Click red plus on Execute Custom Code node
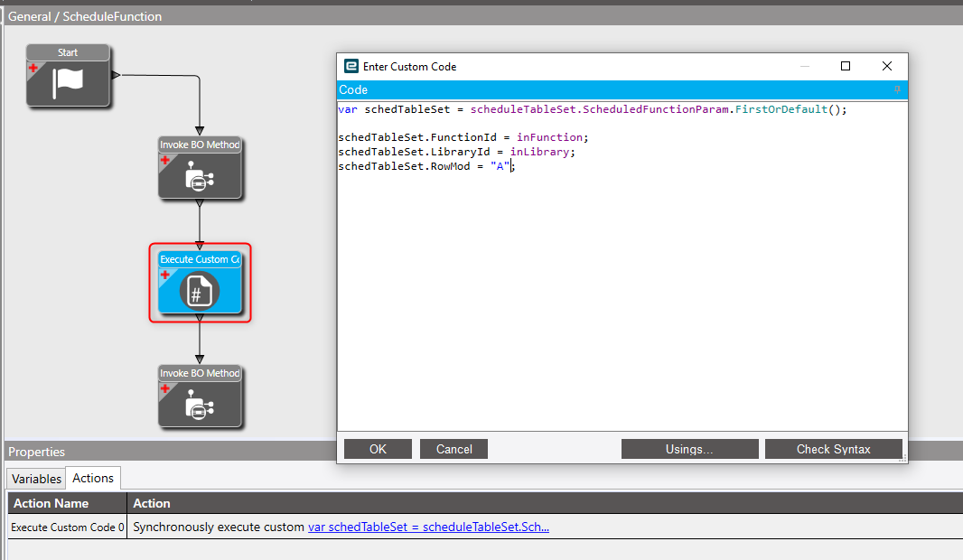The image size is (963, 560). point(164,275)
